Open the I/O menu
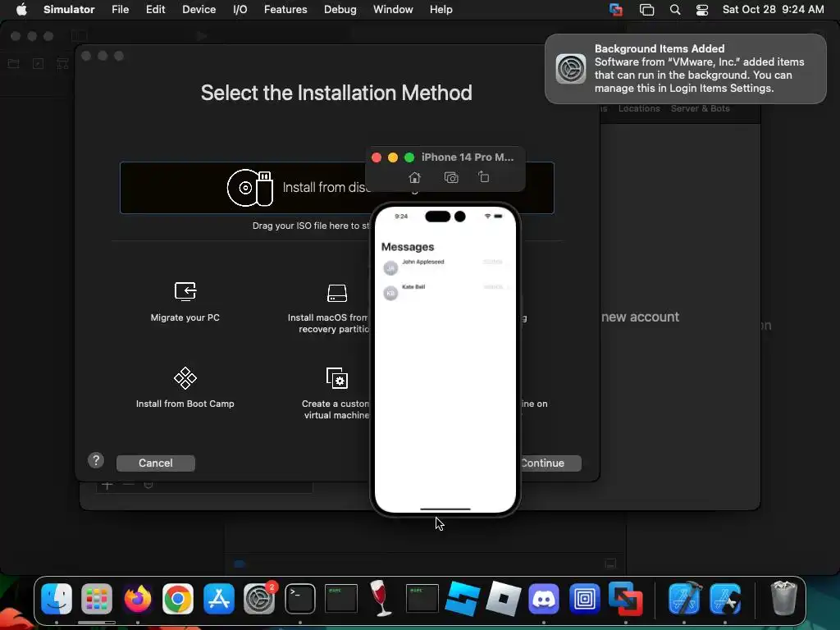Screen dimensions: 840x630 [x=240, y=9]
